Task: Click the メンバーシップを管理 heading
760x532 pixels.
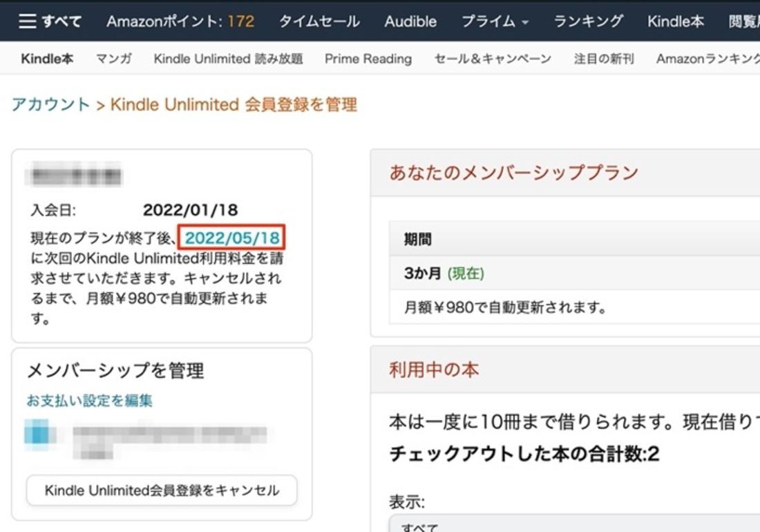Action: pos(115,370)
